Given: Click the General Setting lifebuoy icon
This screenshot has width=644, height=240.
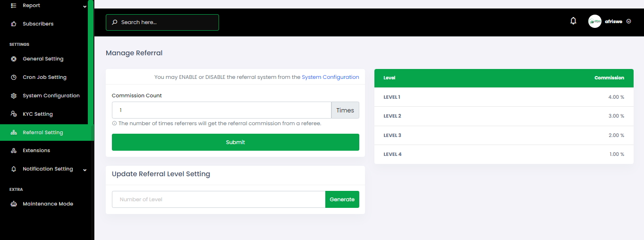Looking at the screenshot, I should coord(13,59).
